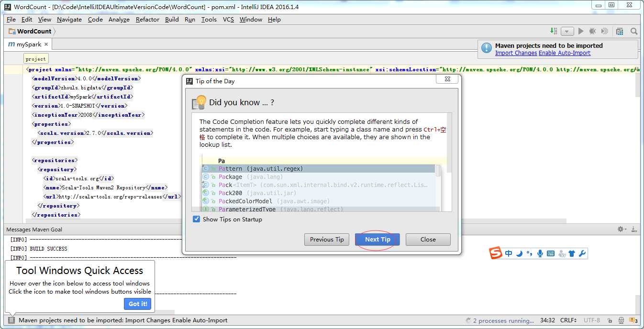
Task: Select Pattern (java.util.regex) in tip list
Action: [318, 169]
